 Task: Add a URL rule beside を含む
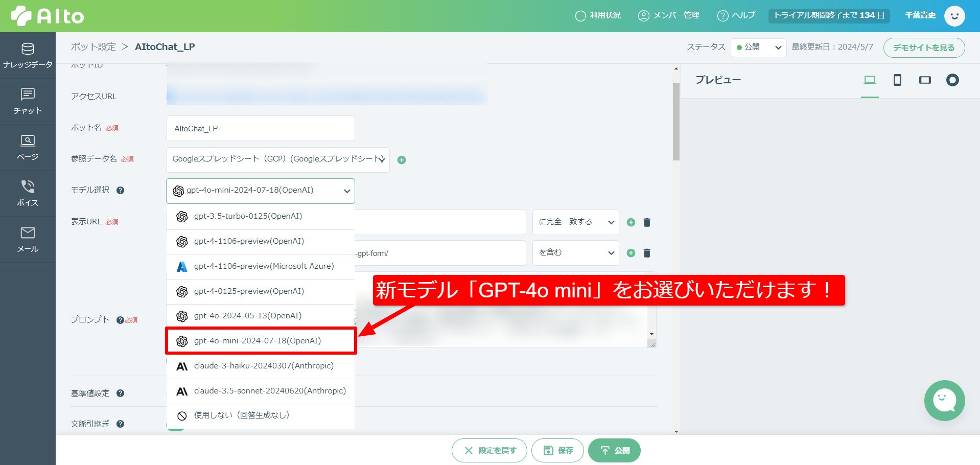click(x=631, y=253)
